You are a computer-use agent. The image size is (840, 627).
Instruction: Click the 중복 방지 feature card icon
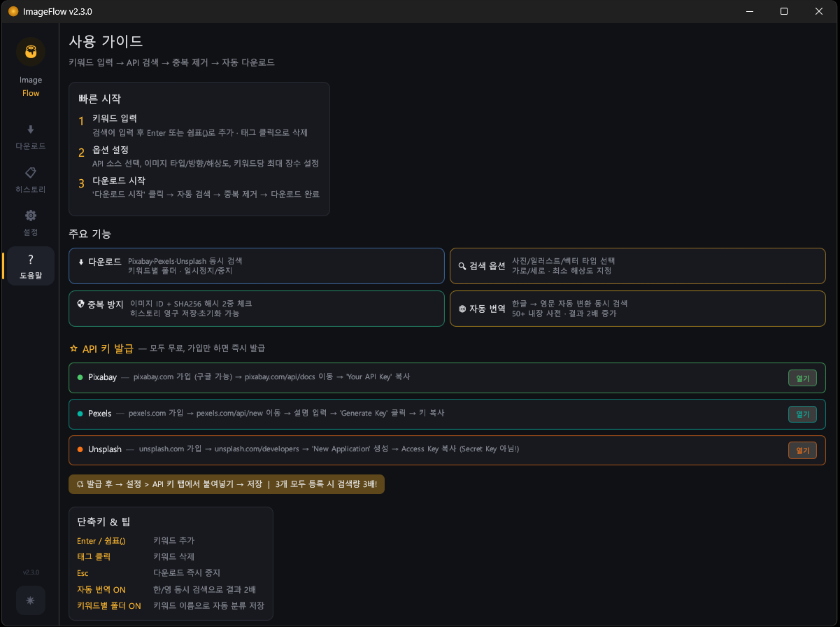(x=80, y=304)
